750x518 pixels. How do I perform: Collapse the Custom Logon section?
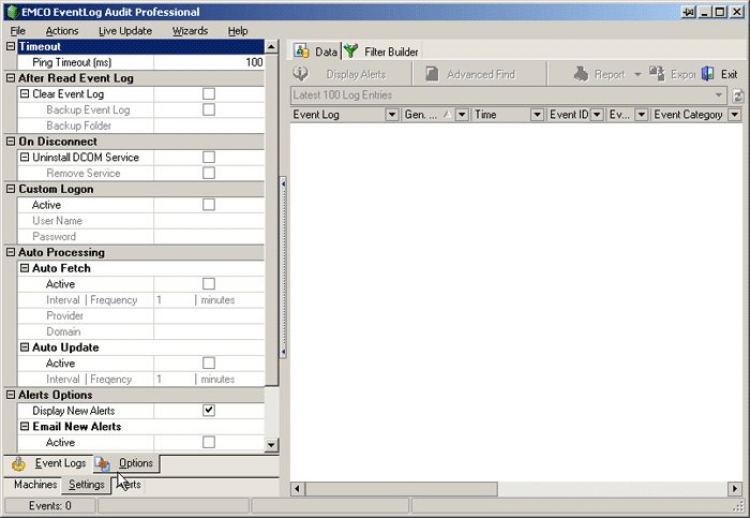click(x=11, y=188)
